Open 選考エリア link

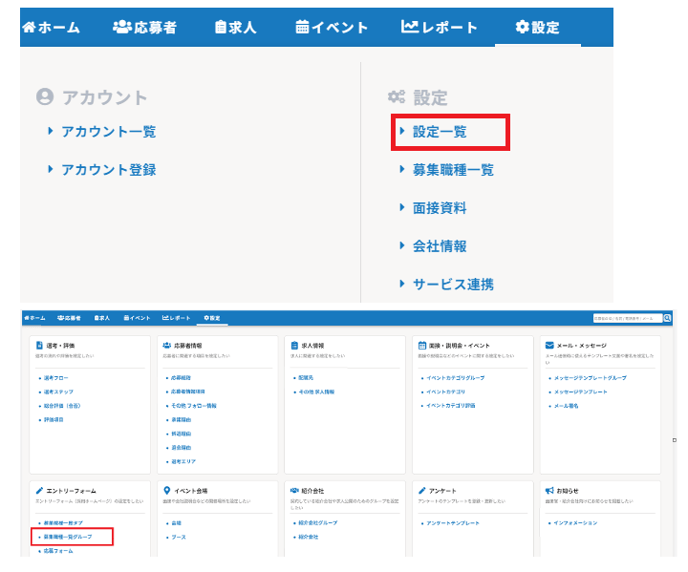click(183, 461)
